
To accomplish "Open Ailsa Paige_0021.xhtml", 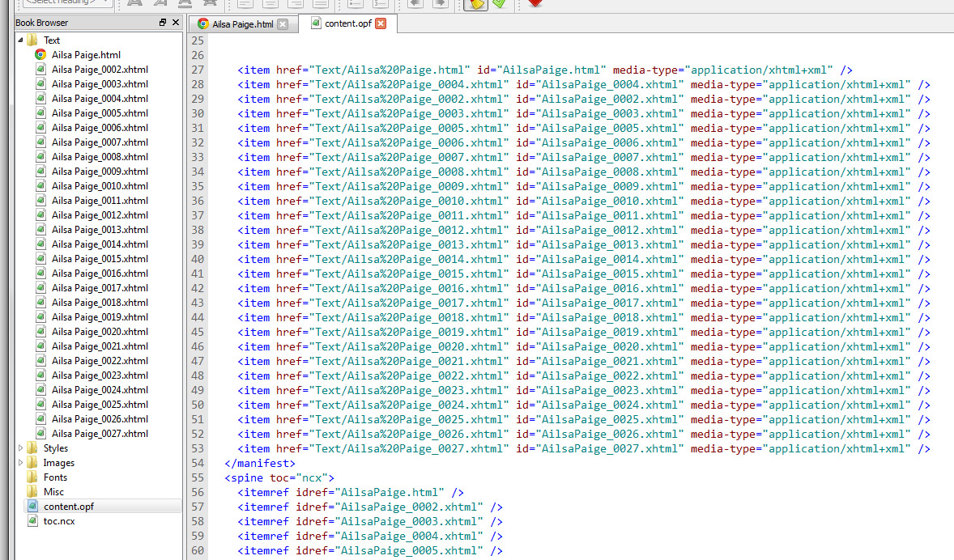I will (100, 346).
